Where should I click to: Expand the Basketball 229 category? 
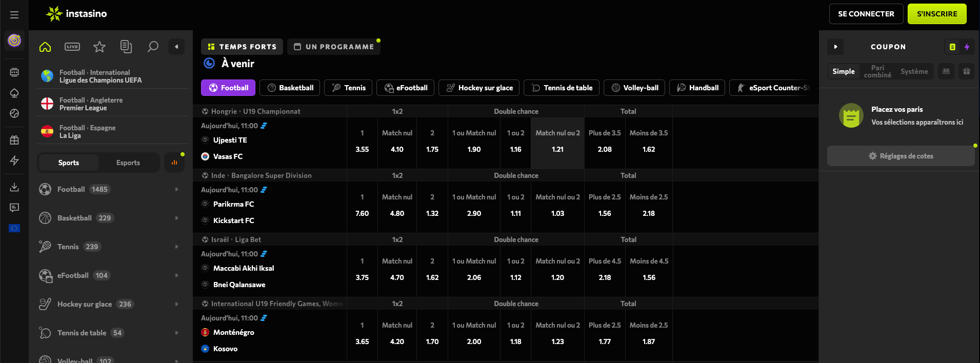pyautogui.click(x=111, y=218)
